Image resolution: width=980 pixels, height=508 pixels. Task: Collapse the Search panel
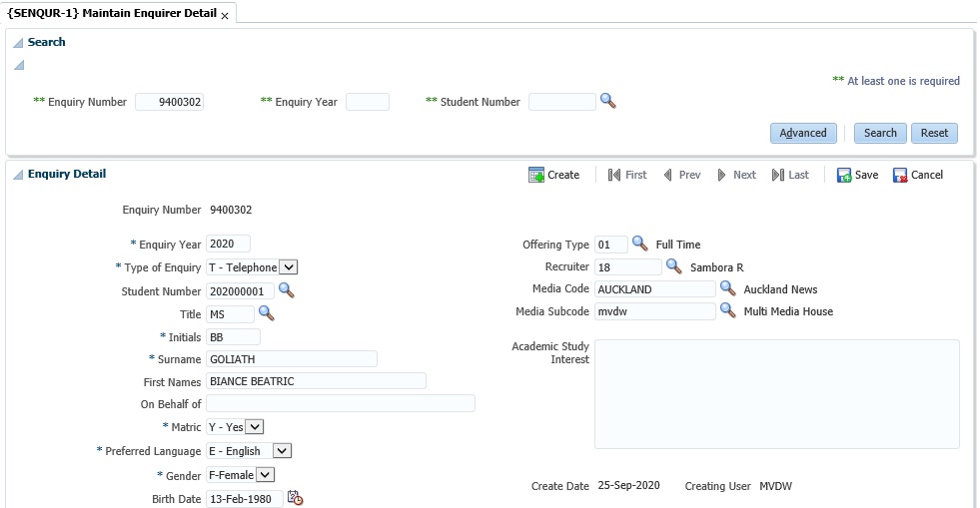(18, 43)
